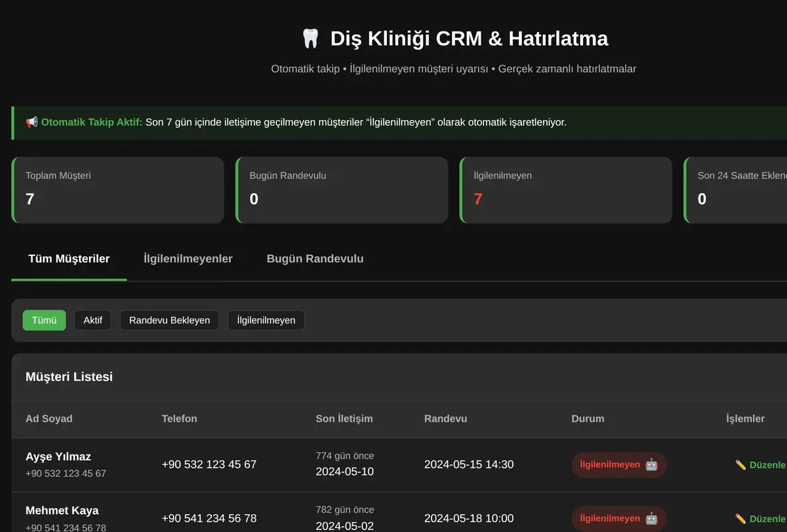Switch to the Bugün Randevulu tab
This screenshot has height=532, width=787.
tap(315, 258)
